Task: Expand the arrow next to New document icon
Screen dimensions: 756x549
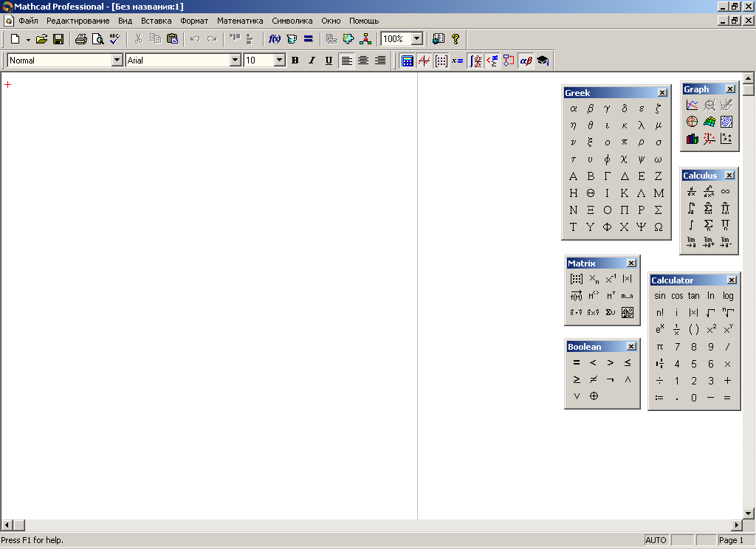Action: point(28,40)
